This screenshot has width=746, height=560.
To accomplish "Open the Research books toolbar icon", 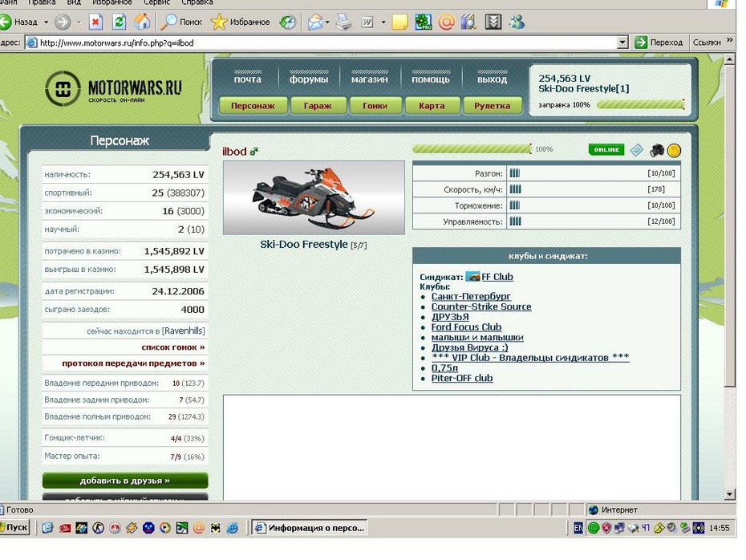I will [469, 22].
